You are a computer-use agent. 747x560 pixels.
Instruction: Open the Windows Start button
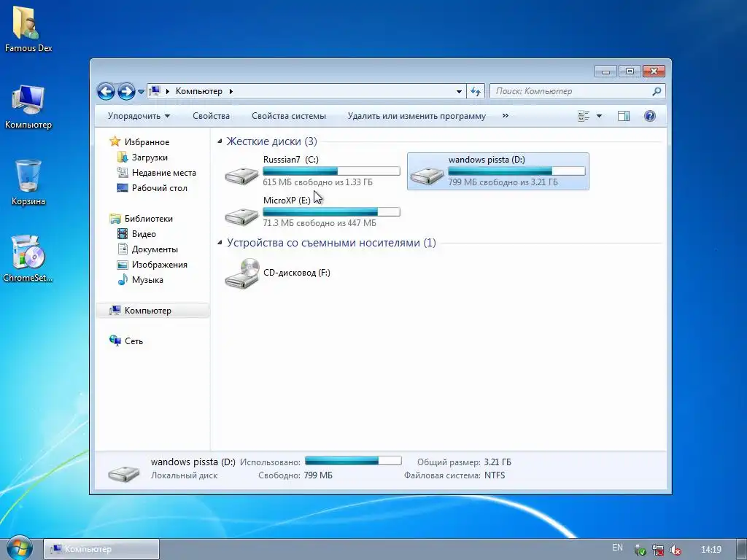coord(19,548)
